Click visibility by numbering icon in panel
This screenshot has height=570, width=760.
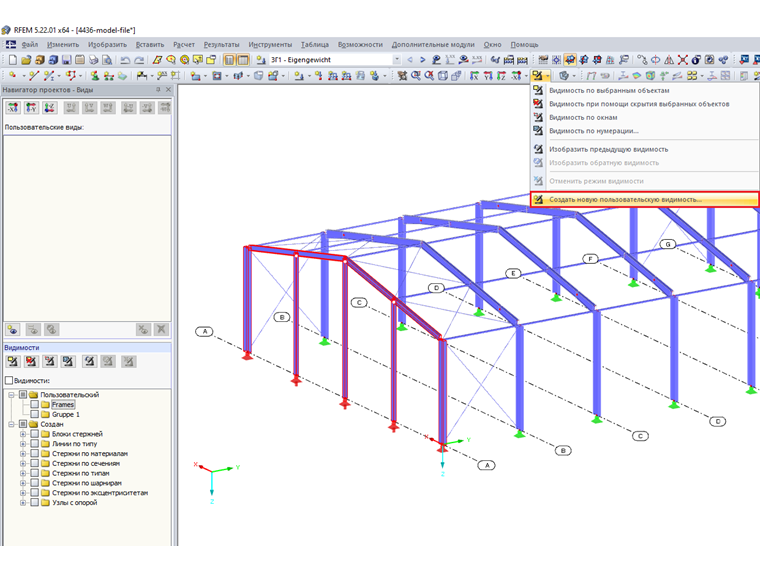pos(68,361)
